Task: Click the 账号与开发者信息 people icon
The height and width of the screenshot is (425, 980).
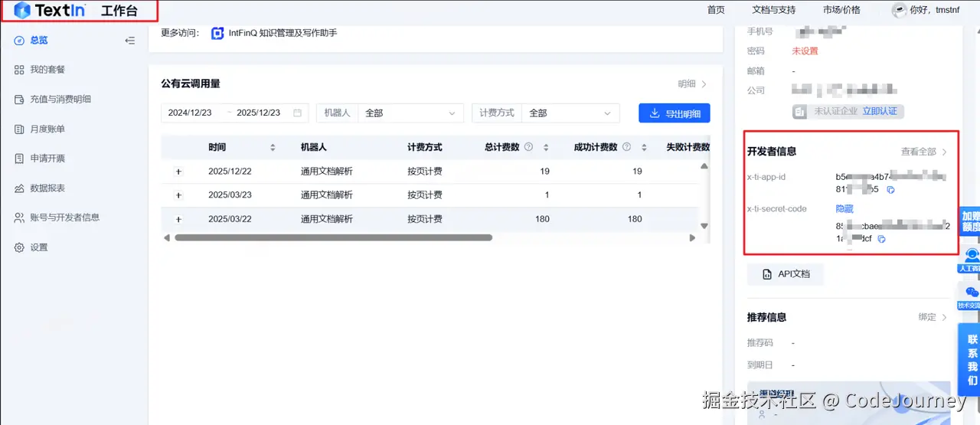Action: [x=20, y=217]
